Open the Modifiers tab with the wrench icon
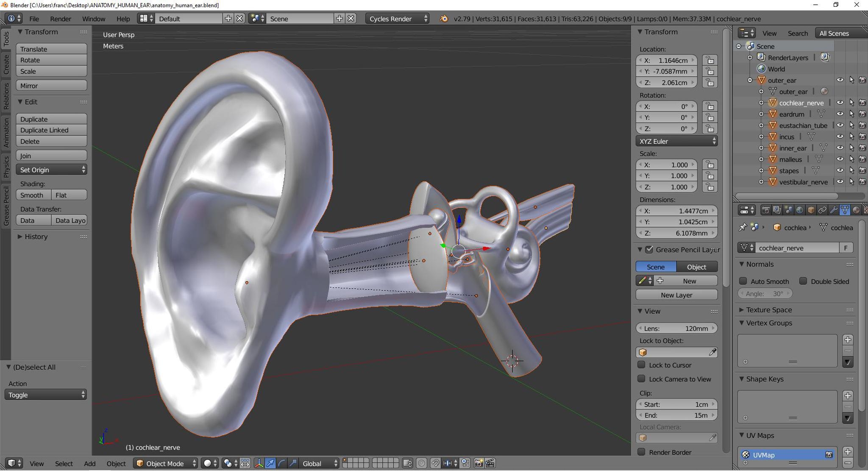868x471 pixels. (x=834, y=210)
